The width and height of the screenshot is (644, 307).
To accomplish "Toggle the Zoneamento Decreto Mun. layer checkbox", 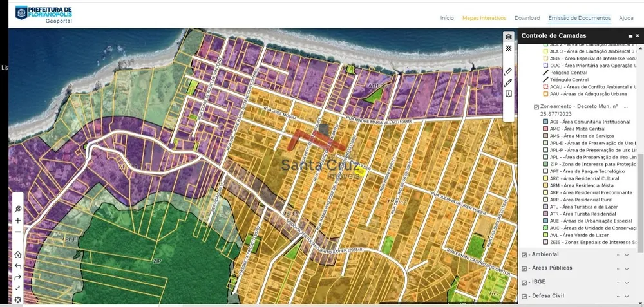I will pos(536,107).
